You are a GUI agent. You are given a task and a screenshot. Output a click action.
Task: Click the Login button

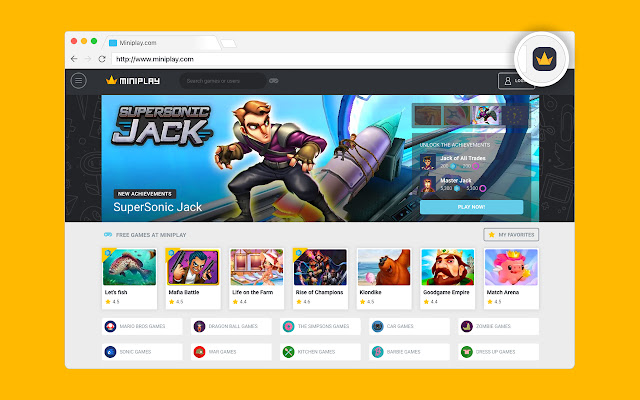(x=516, y=81)
